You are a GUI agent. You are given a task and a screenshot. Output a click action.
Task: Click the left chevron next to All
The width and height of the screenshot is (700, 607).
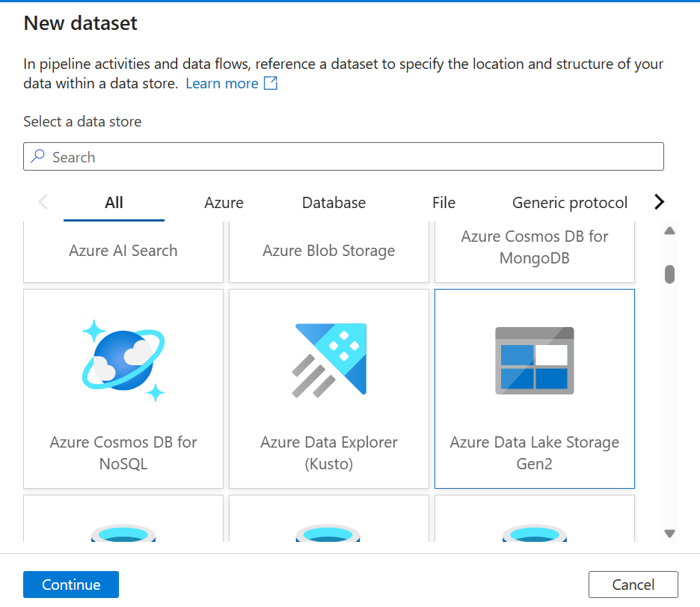[43, 201]
